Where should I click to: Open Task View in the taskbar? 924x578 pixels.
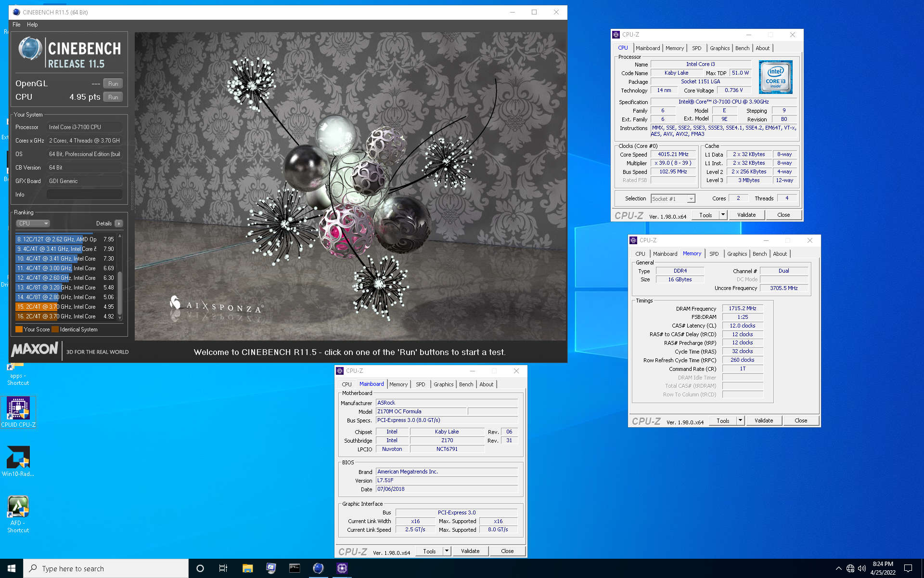click(223, 568)
